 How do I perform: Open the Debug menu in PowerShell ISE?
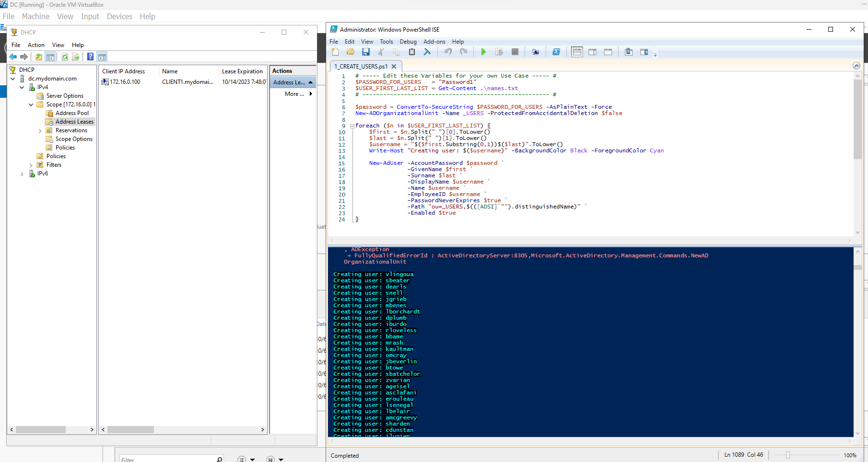tap(408, 42)
